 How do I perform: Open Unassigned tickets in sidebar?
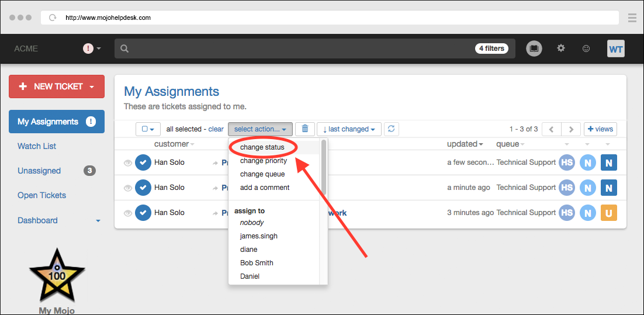point(39,171)
